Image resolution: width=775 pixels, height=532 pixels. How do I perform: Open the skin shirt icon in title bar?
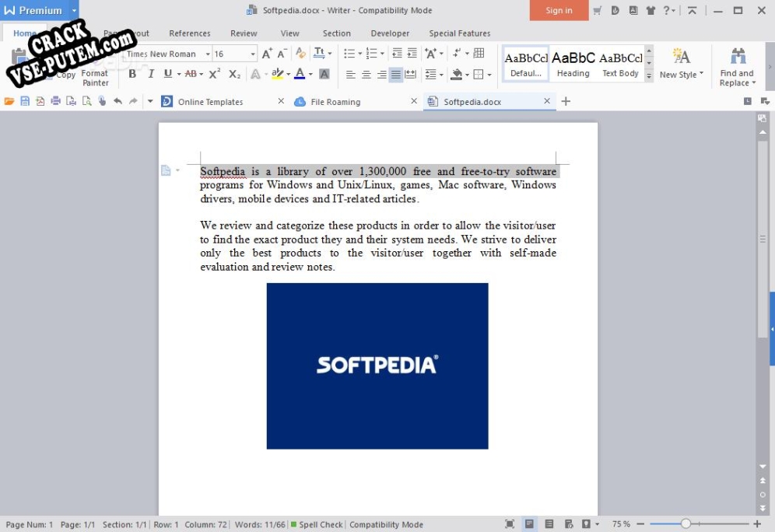click(x=651, y=10)
